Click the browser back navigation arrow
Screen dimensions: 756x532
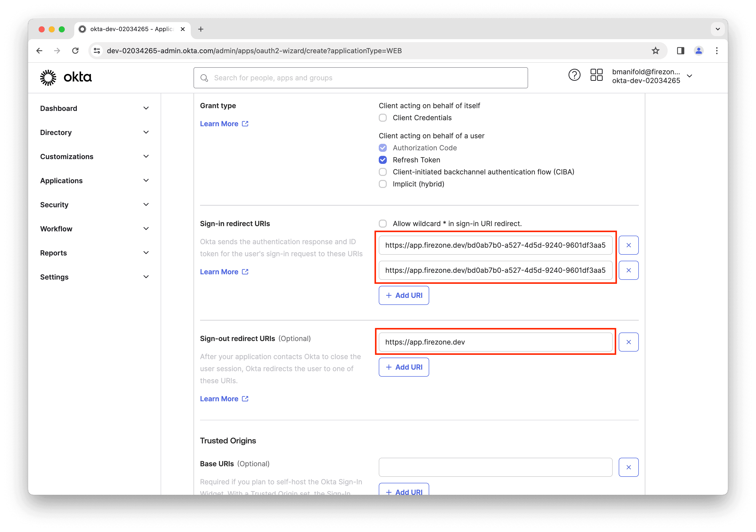[x=39, y=51]
